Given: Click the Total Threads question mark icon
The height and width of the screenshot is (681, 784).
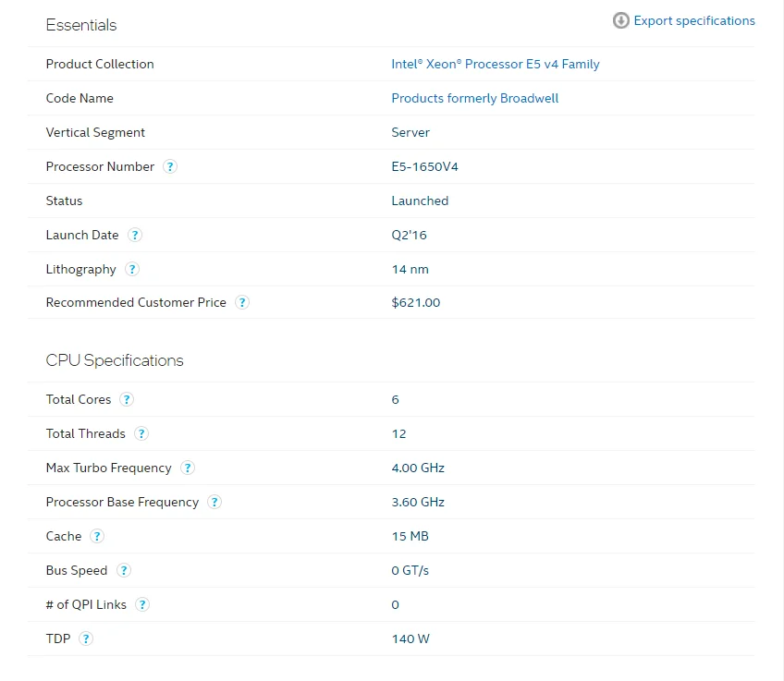Looking at the screenshot, I should point(141,434).
